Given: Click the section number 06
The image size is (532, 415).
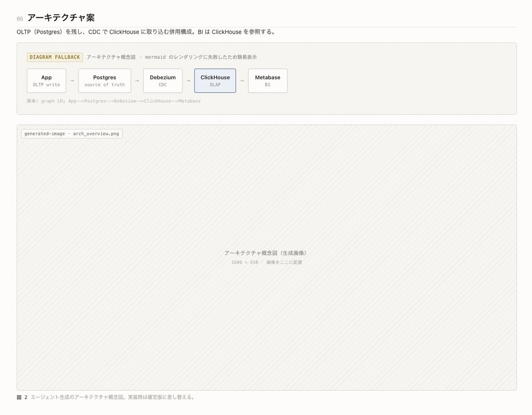Looking at the screenshot, I should 20,19.
